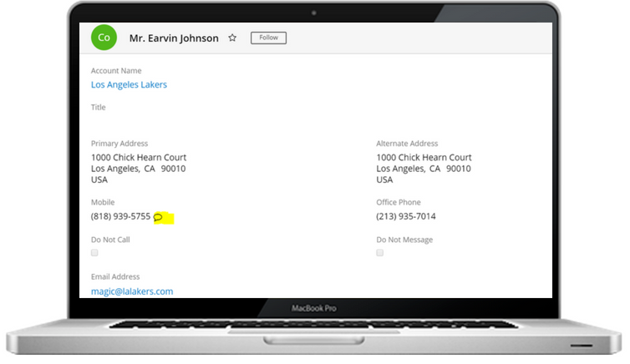630x364 pixels.
Task: Select the mobile number (818) 939-5755
Action: 120,216
